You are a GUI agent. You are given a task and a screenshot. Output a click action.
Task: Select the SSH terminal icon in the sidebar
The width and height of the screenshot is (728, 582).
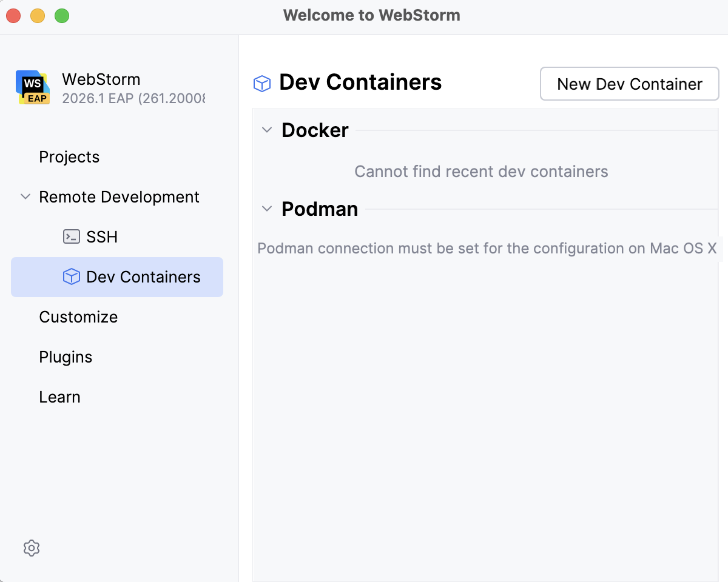click(70, 236)
